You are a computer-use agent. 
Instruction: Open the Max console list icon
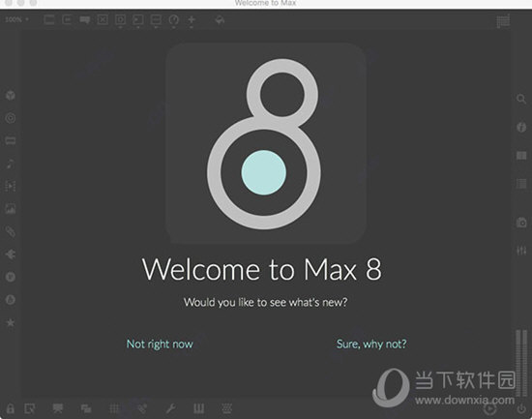click(521, 184)
